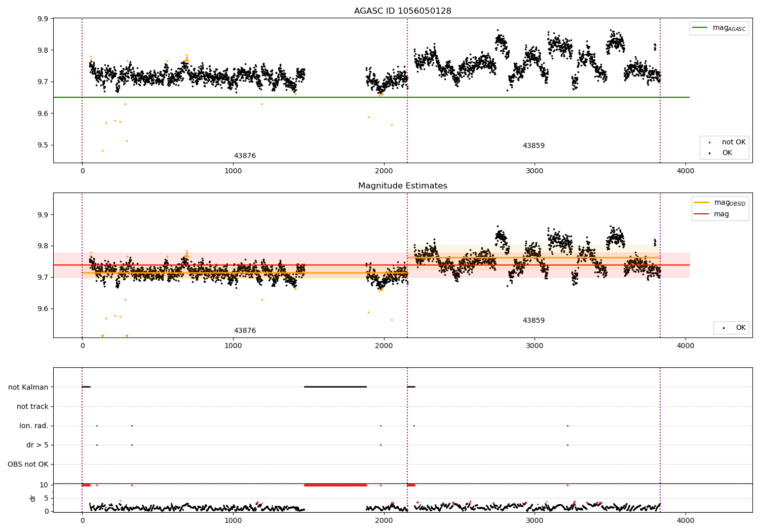Click the 'OBS not OK' row label

click(28, 464)
